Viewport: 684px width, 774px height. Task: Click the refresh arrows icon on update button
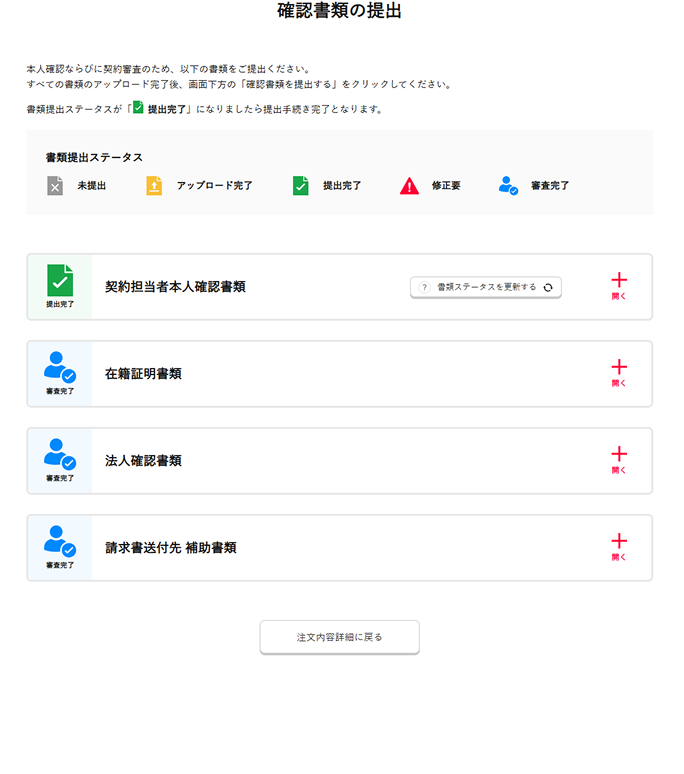(x=548, y=287)
